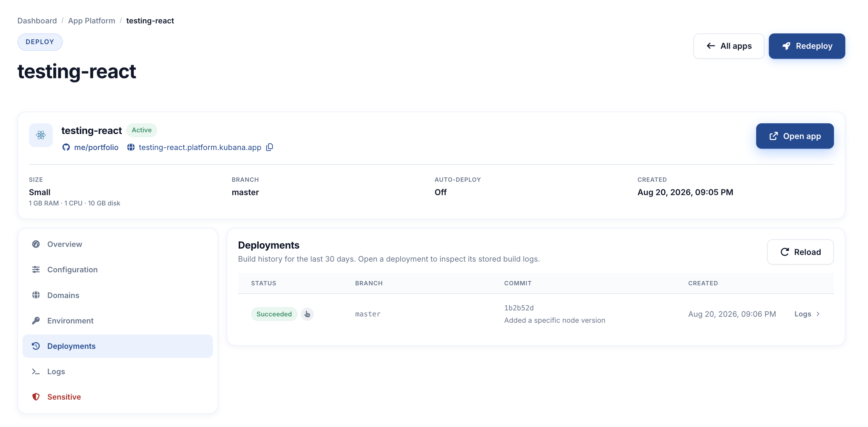Screen dimensions: 868x427
Task: Click the STATUS column header
Action: 263,283
